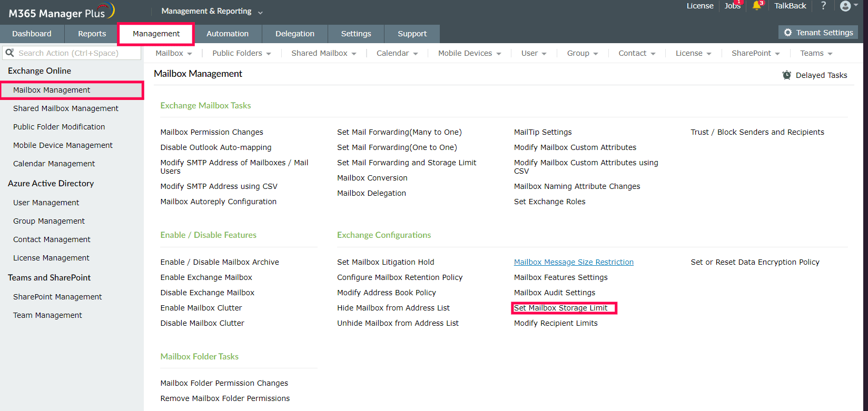Open Enable / Disable Mailbox Archive

(220, 262)
